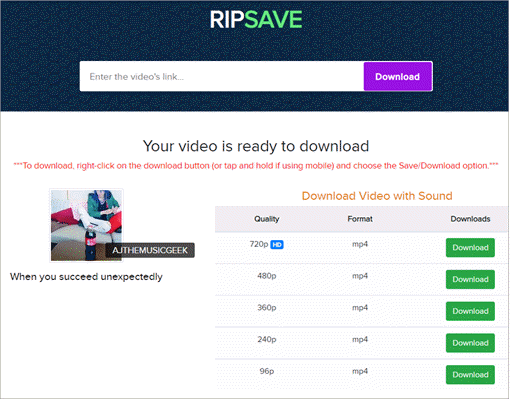
Task: Download the 96p mp4 video
Action: point(470,375)
